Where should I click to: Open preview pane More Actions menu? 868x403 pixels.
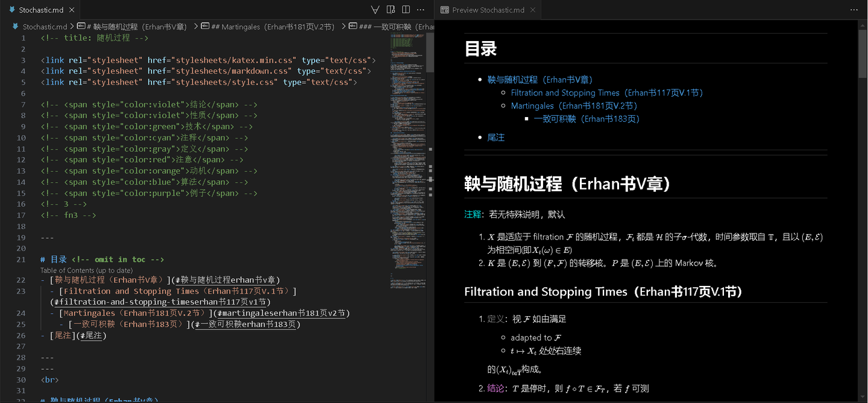854,10
